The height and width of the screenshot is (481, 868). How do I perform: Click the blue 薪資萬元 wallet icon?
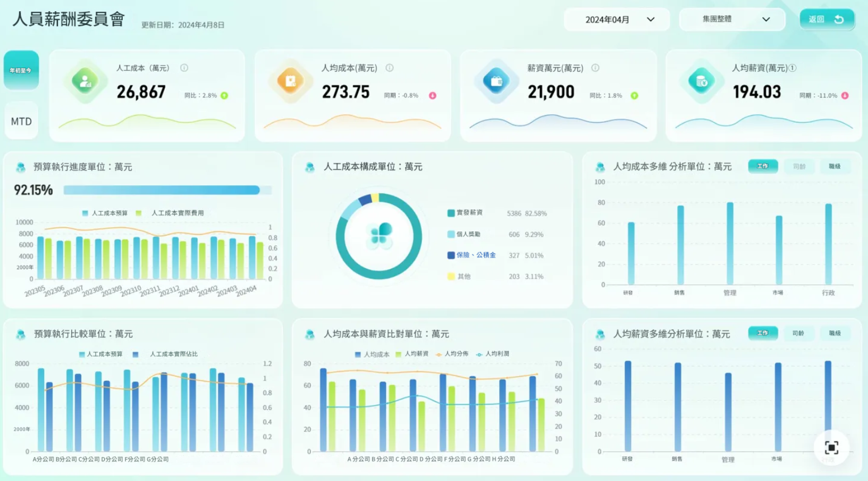(496, 81)
